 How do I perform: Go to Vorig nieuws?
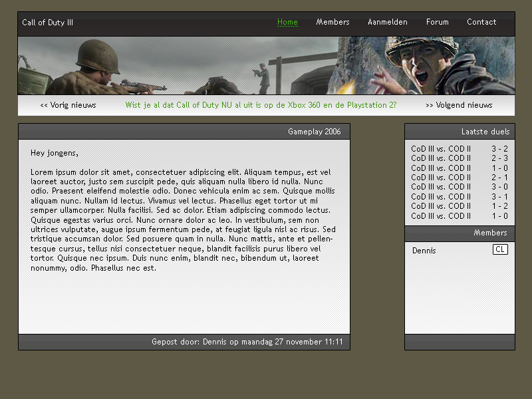point(68,105)
